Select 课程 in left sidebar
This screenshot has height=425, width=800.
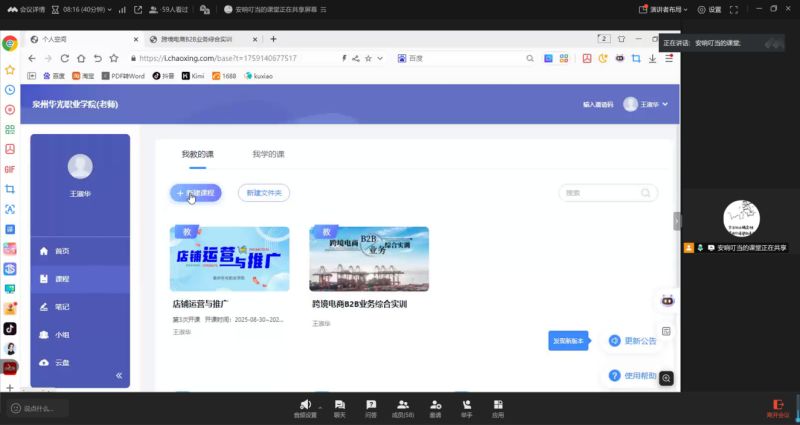coord(80,279)
